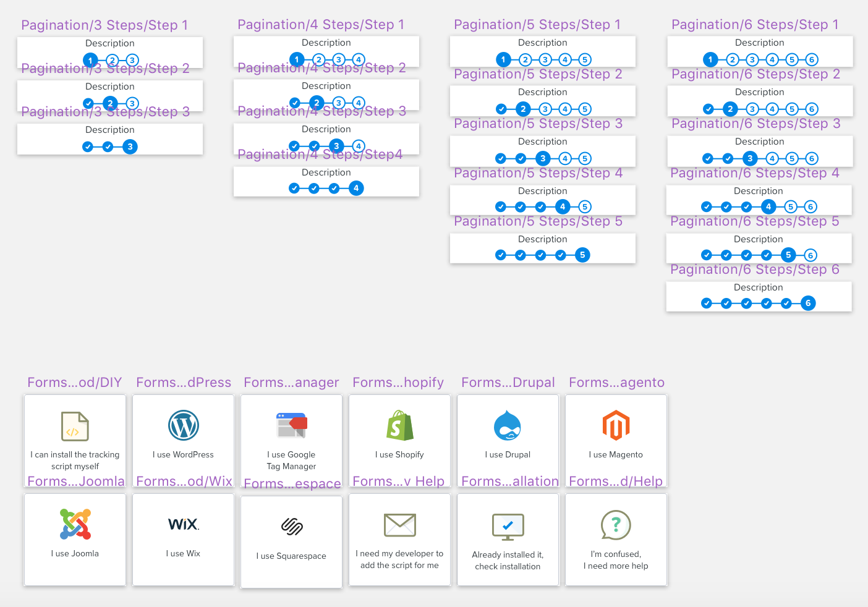Image resolution: width=868 pixels, height=607 pixels.
Task: Click the Joomla logo icon
Action: (x=75, y=524)
